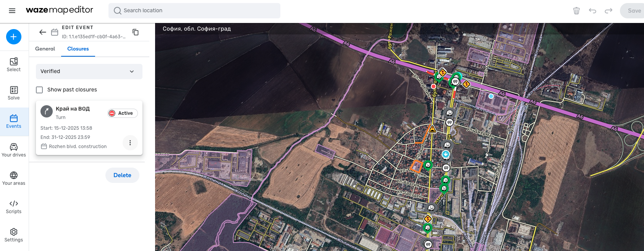The width and height of the screenshot is (644, 251).
Task: Switch to the General tab
Action: click(x=45, y=49)
